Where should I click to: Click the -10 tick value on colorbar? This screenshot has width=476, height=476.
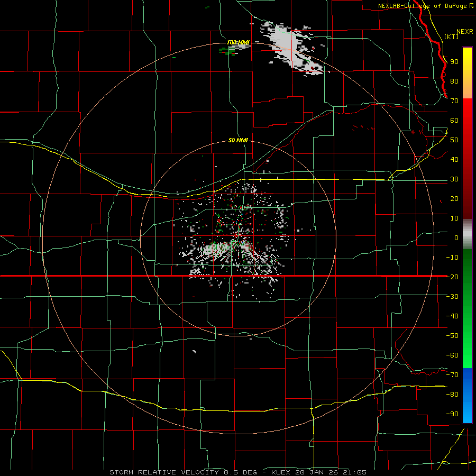point(452,258)
